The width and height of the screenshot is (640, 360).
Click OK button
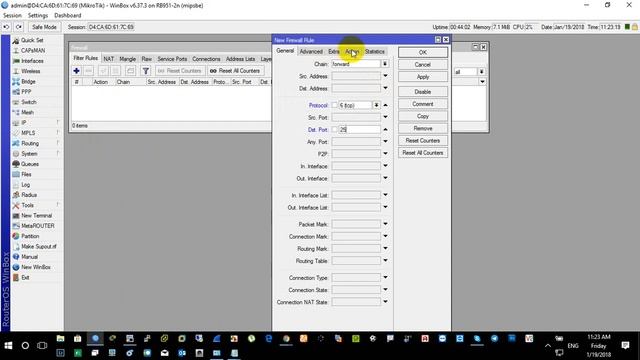[423, 52]
